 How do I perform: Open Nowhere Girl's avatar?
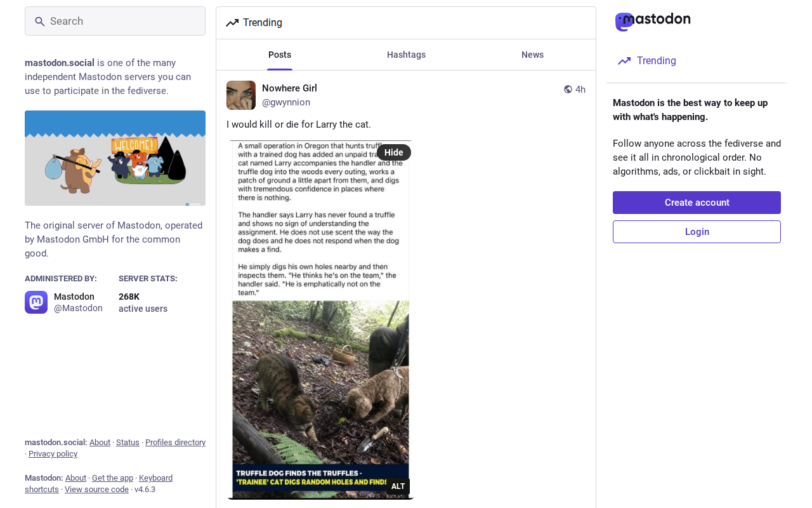(241, 95)
